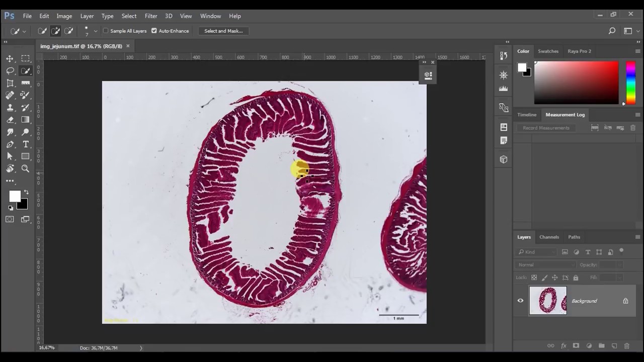Select the Hand tool
Image resolution: width=644 pixels, height=362 pixels.
pos(10,169)
